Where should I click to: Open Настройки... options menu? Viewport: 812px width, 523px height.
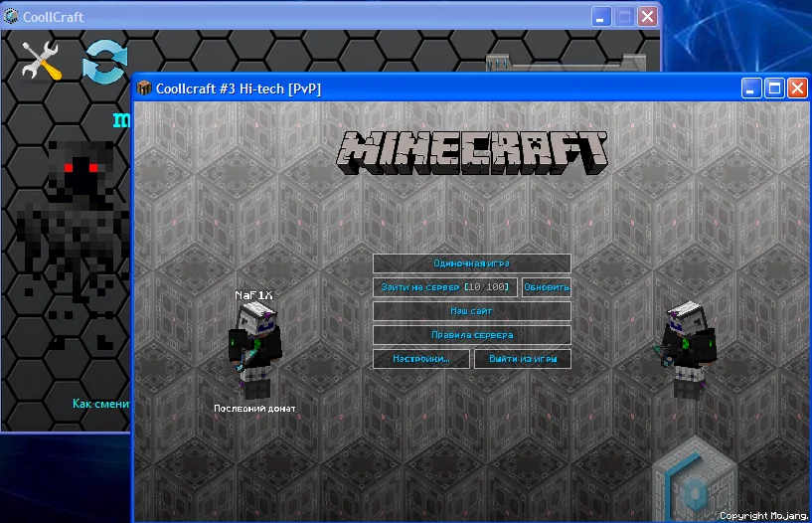point(420,359)
